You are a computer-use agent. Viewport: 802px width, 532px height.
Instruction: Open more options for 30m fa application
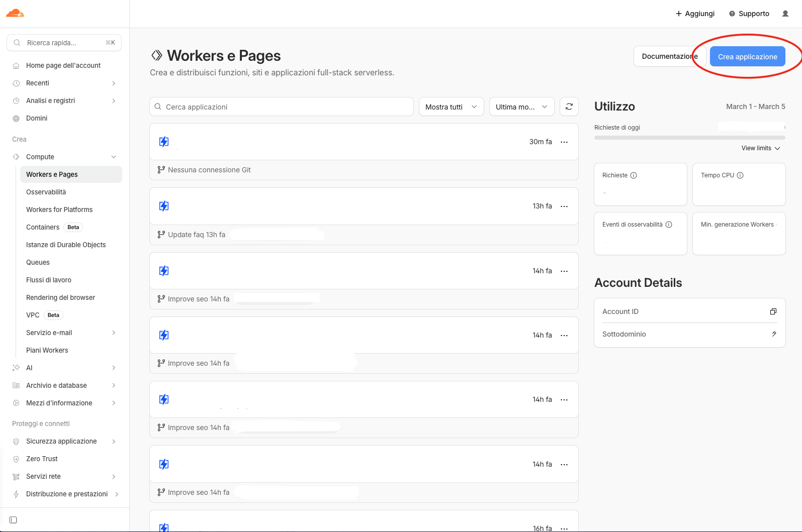[564, 142]
